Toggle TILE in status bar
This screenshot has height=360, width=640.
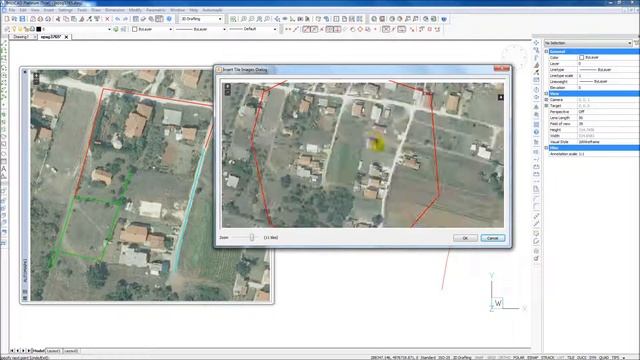point(571,358)
